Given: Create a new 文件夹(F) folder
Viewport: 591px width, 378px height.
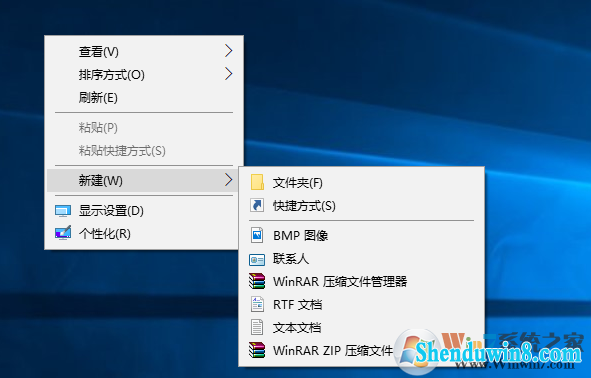Looking at the screenshot, I should [x=361, y=183].
